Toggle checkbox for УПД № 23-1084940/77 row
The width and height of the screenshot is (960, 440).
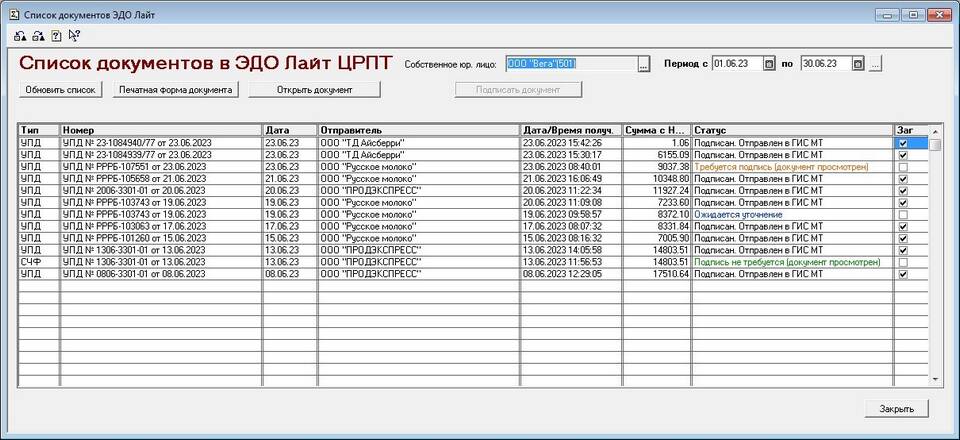(x=903, y=144)
